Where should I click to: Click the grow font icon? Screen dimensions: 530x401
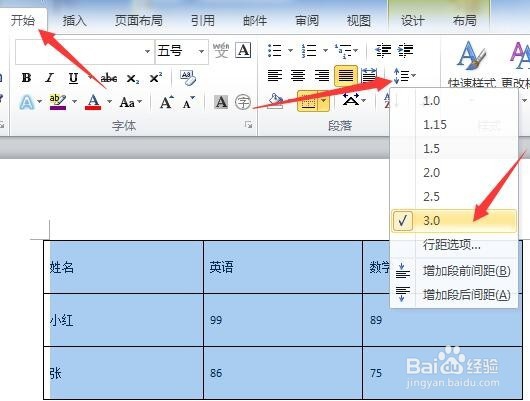167,102
